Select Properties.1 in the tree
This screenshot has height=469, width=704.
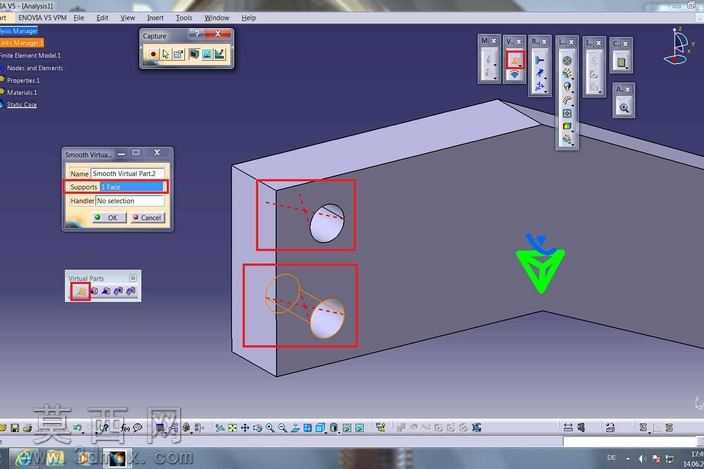pos(23,81)
